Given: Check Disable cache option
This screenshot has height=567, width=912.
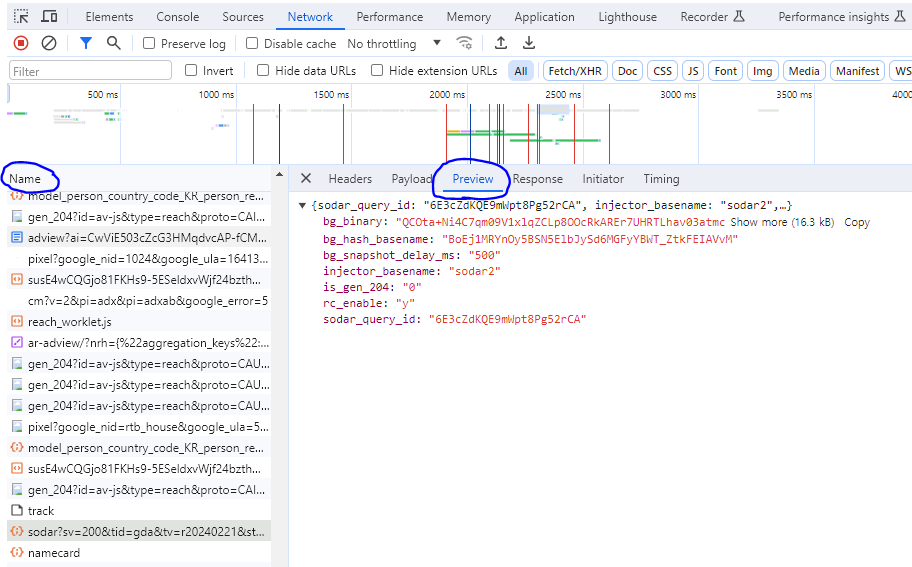Looking at the screenshot, I should (252, 44).
